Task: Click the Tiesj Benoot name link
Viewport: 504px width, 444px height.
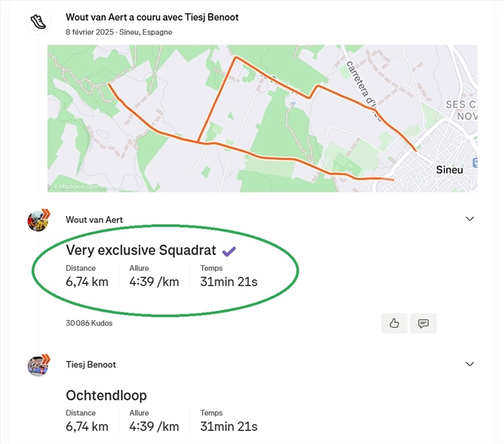Action: pos(91,365)
